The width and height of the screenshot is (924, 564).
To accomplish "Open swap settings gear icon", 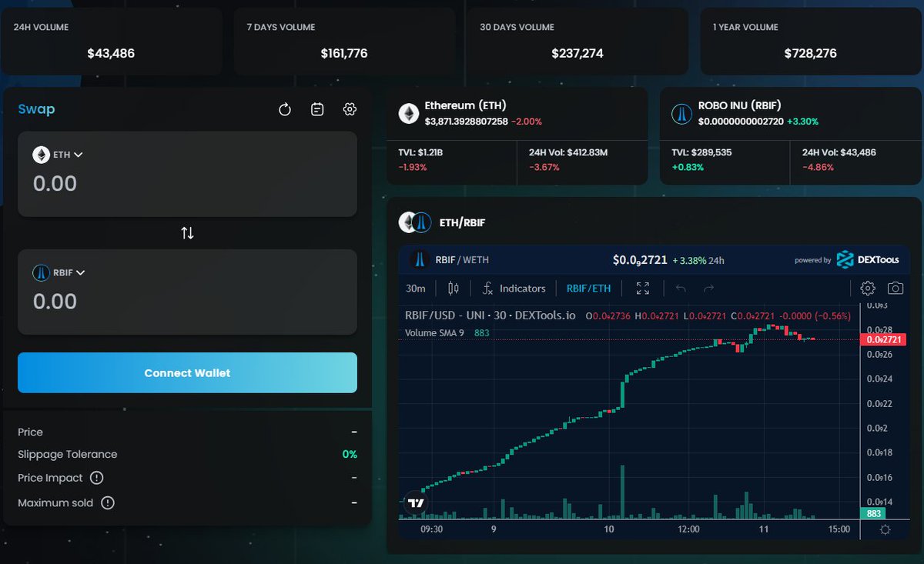I will click(350, 109).
